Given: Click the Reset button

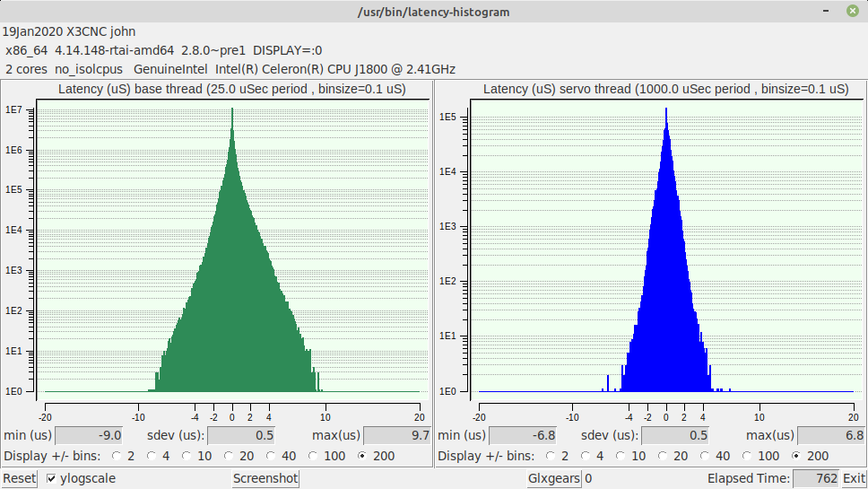Looking at the screenshot, I should [x=19, y=479].
